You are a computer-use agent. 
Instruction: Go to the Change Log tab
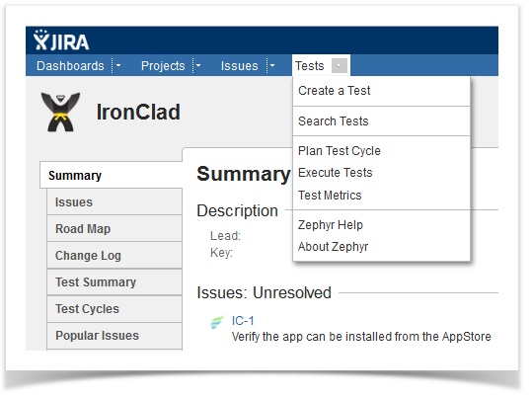pos(114,256)
